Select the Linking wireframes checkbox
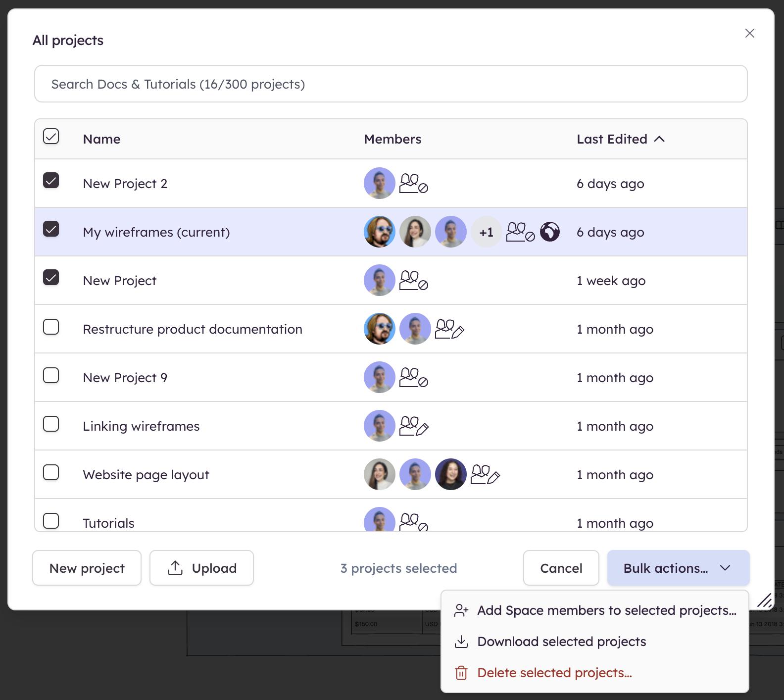The image size is (784, 700). pyautogui.click(x=51, y=424)
